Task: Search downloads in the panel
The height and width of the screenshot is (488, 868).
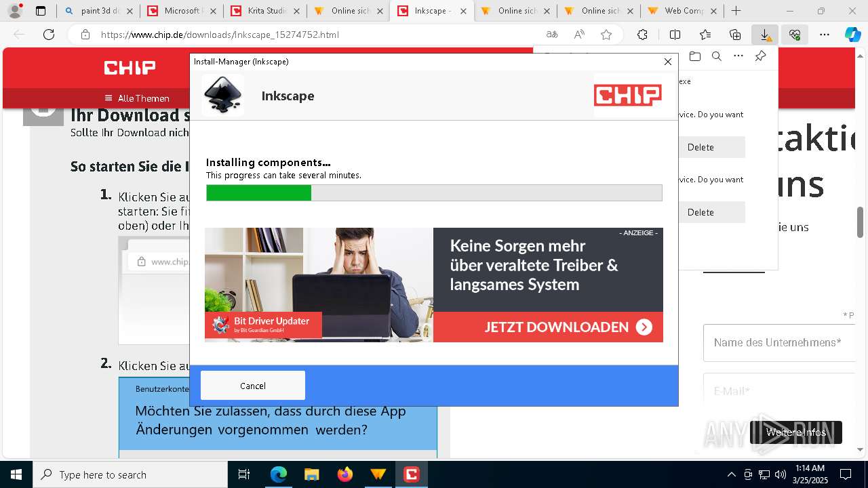Action: pyautogui.click(x=717, y=56)
